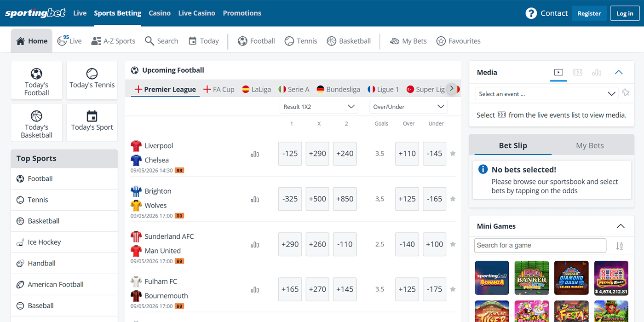The width and height of the screenshot is (644, 322).
Task: Focus the Search for a game field
Action: click(x=540, y=245)
